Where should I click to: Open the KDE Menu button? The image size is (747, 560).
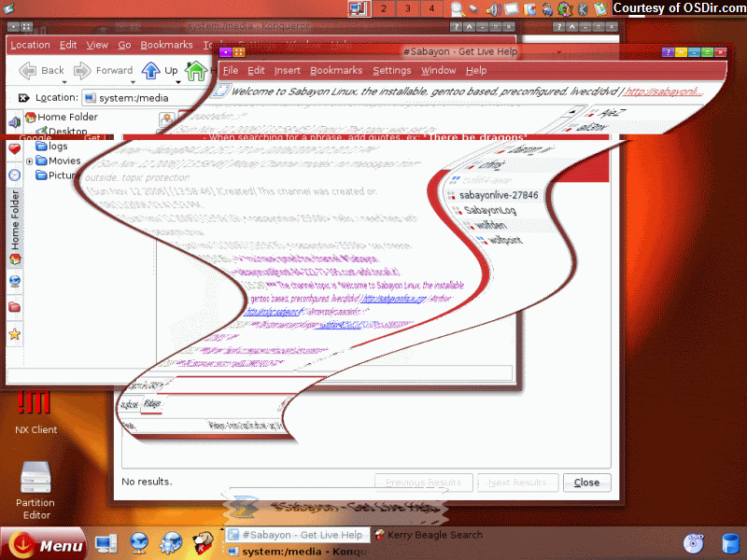click(43, 544)
